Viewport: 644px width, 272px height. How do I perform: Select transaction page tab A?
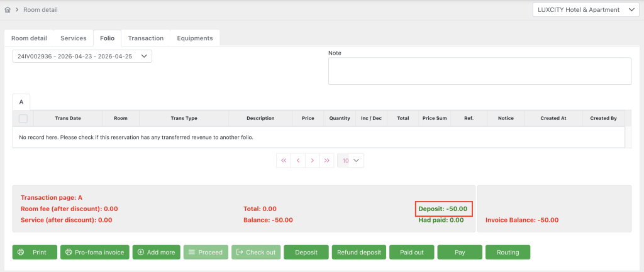pyautogui.click(x=21, y=102)
